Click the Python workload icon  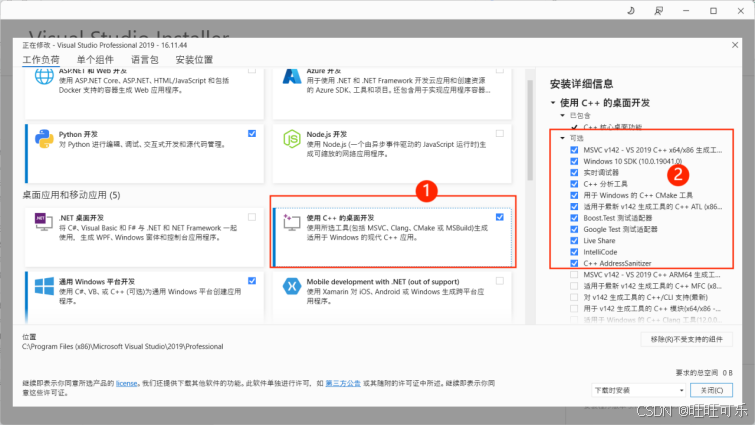click(x=44, y=139)
